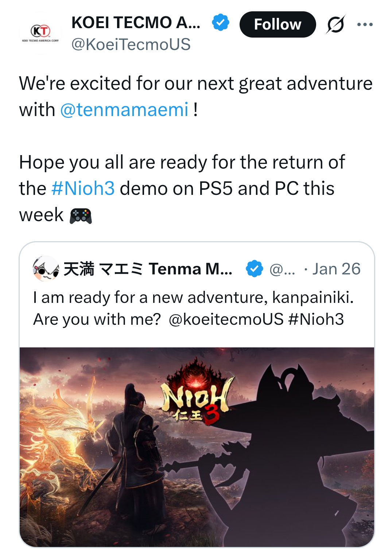392x551 pixels.
Task: Click the game controller emoji
Action: [x=81, y=215]
